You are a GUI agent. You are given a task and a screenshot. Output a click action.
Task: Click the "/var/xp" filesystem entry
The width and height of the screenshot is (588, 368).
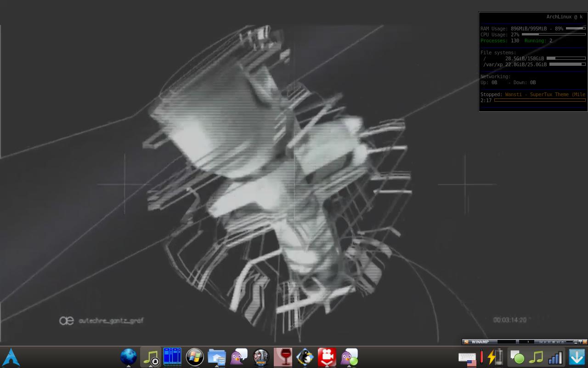[493, 64]
